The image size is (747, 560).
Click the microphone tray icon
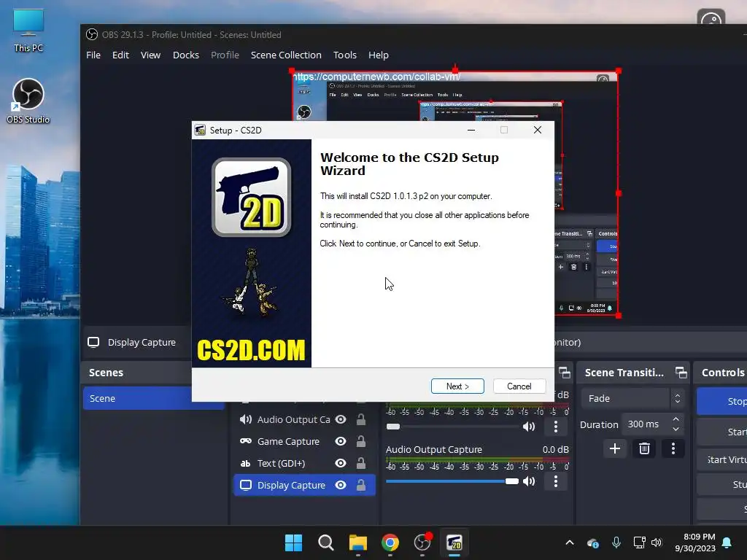pos(616,542)
